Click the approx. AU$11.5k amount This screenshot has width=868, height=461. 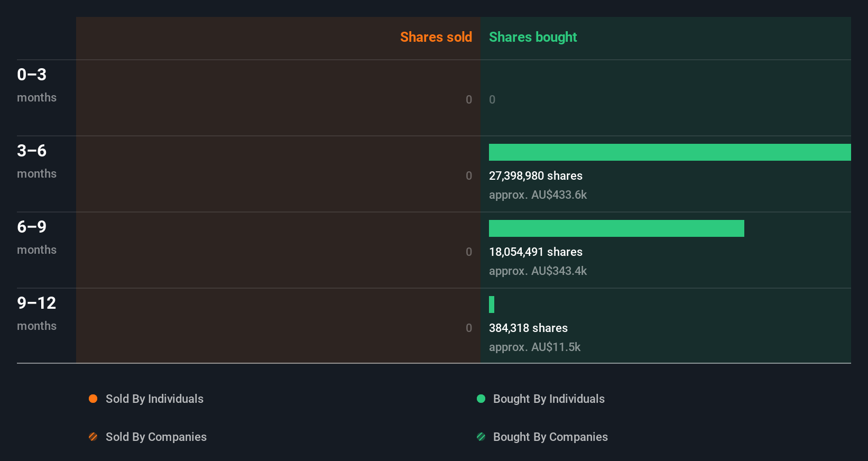pos(534,347)
